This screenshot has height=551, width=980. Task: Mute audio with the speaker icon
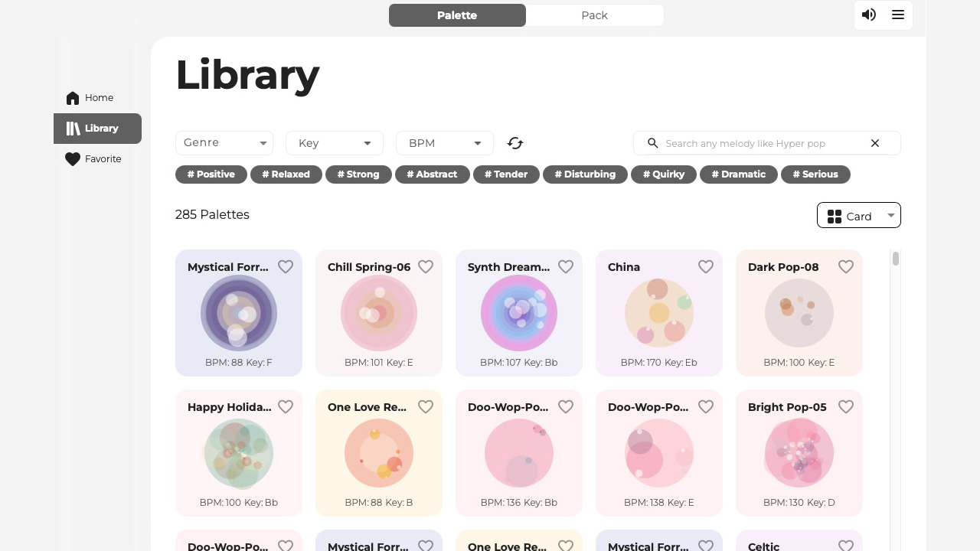tap(869, 15)
